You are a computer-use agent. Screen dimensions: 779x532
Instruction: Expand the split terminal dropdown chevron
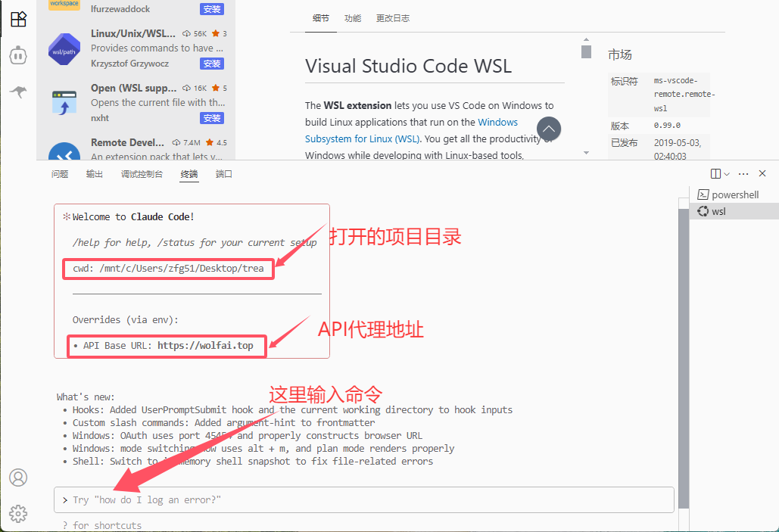pyautogui.click(x=727, y=174)
